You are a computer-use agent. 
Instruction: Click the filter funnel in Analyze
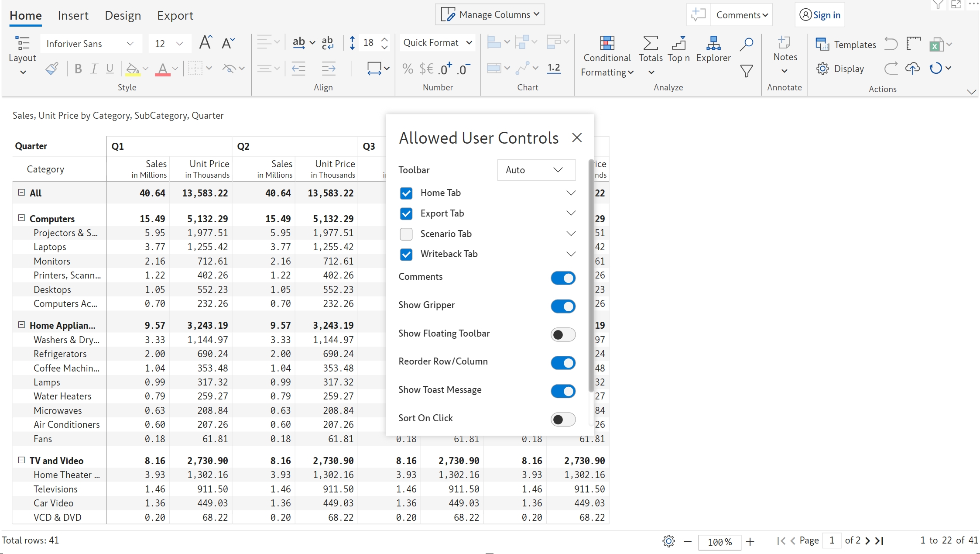tap(747, 71)
